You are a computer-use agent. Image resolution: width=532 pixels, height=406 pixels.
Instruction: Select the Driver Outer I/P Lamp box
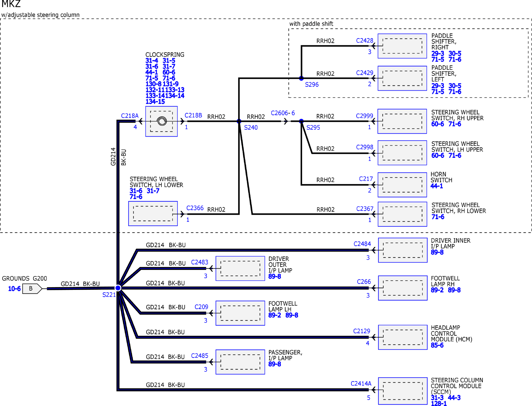(x=240, y=269)
